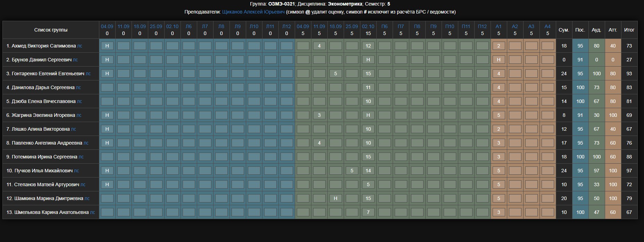
Task: Select Пучков's 25.09 practice cell showing 5
Action: click(x=352, y=171)
